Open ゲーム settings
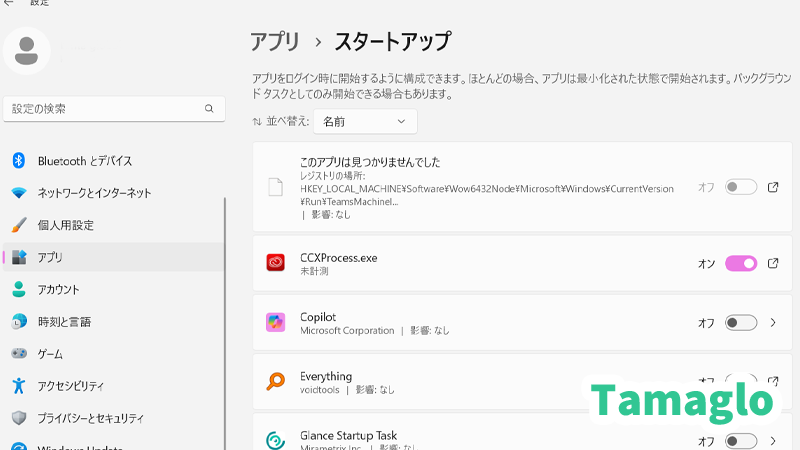The image size is (800, 450). pos(50,354)
